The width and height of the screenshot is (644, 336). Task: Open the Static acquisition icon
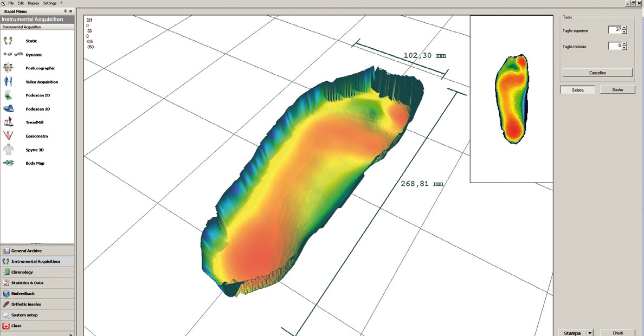pyautogui.click(x=8, y=41)
